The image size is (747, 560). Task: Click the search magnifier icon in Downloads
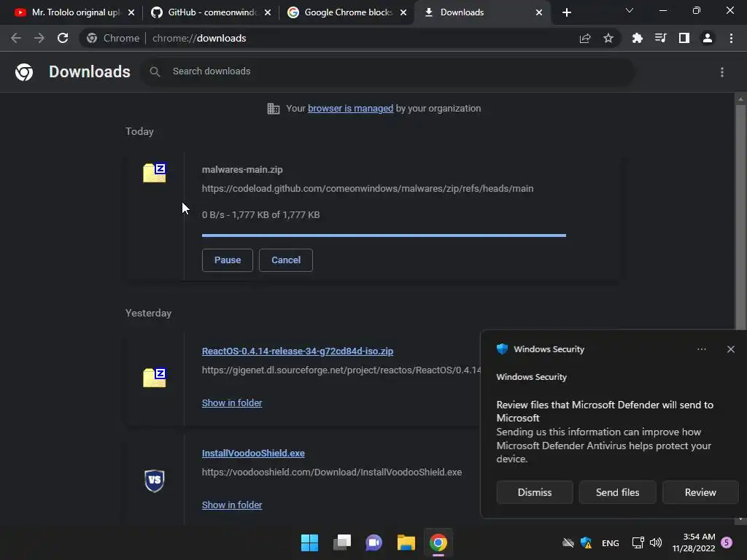(155, 72)
